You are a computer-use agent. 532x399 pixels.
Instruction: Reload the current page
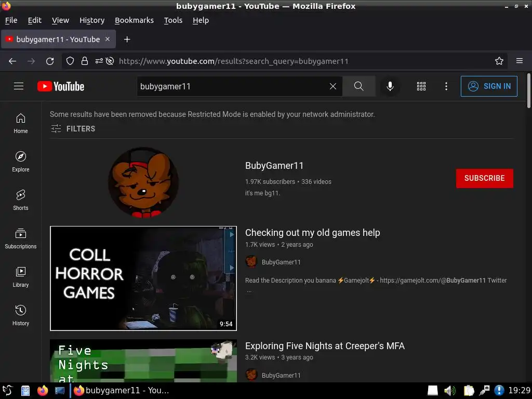(50, 61)
